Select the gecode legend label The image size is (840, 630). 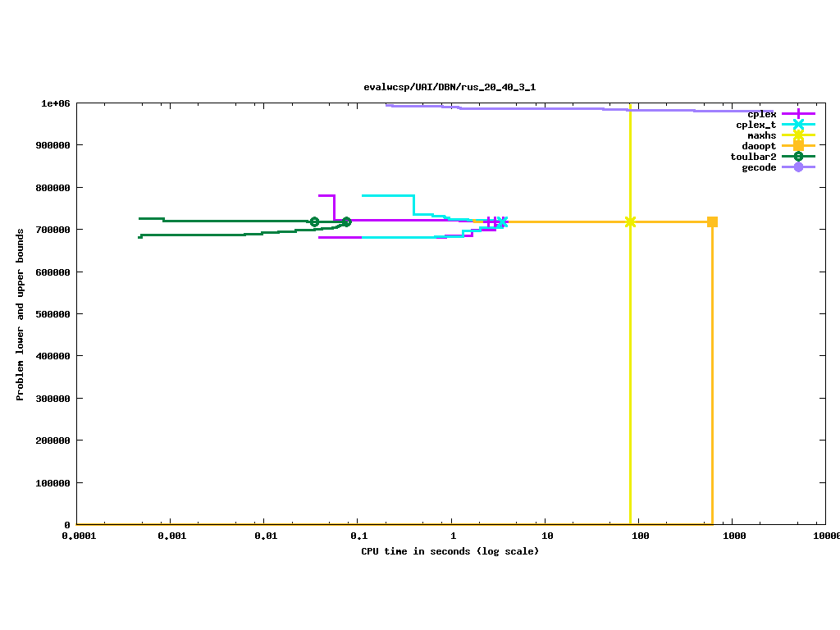759,167
